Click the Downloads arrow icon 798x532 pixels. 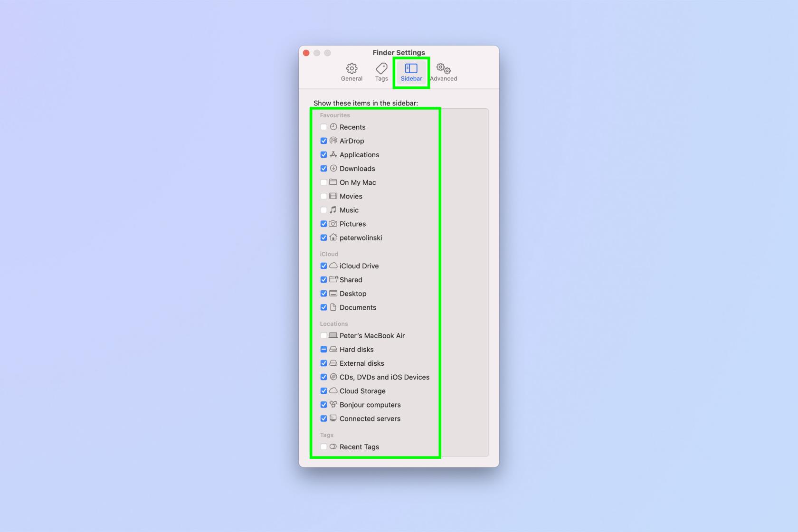(x=333, y=168)
